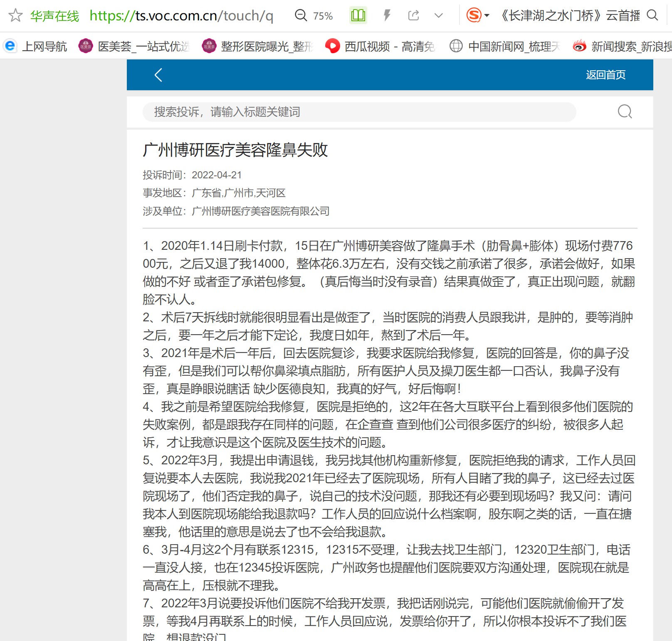Click the paragraph beginning 7、2022年3月说要投诉
The width and height of the screenshot is (672, 641).
coord(385,618)
